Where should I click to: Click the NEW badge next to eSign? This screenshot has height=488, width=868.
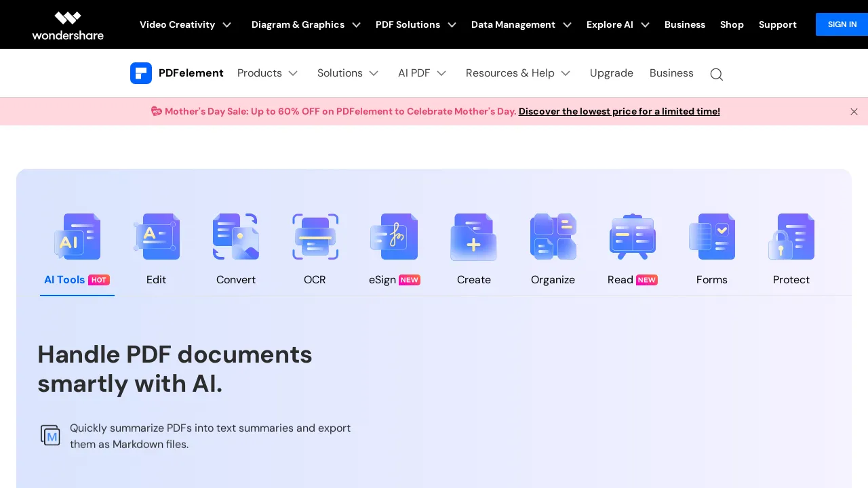pos(410,280)
